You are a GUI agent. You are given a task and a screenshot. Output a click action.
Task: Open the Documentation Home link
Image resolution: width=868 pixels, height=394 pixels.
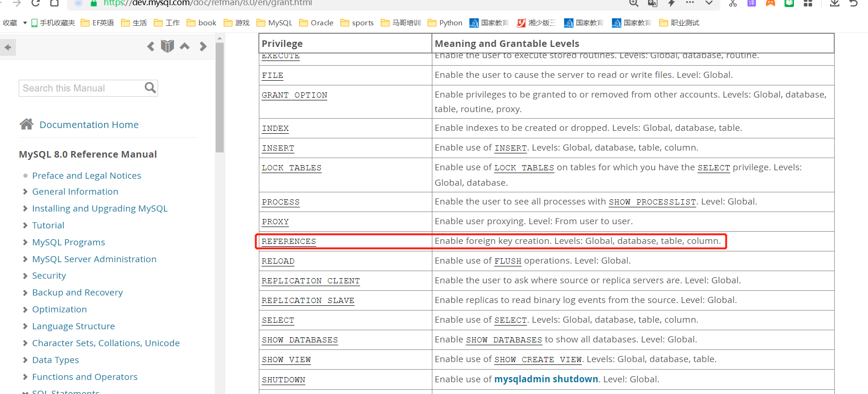[x=89, y=124]
